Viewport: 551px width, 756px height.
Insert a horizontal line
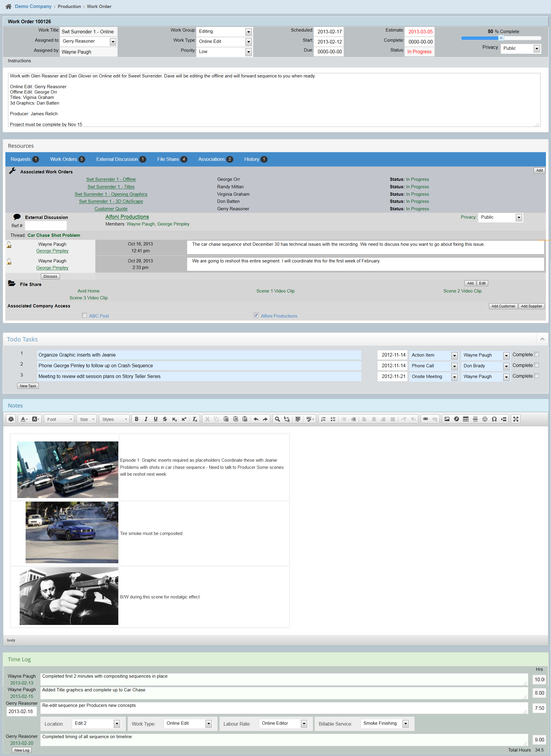coord(475,419)
